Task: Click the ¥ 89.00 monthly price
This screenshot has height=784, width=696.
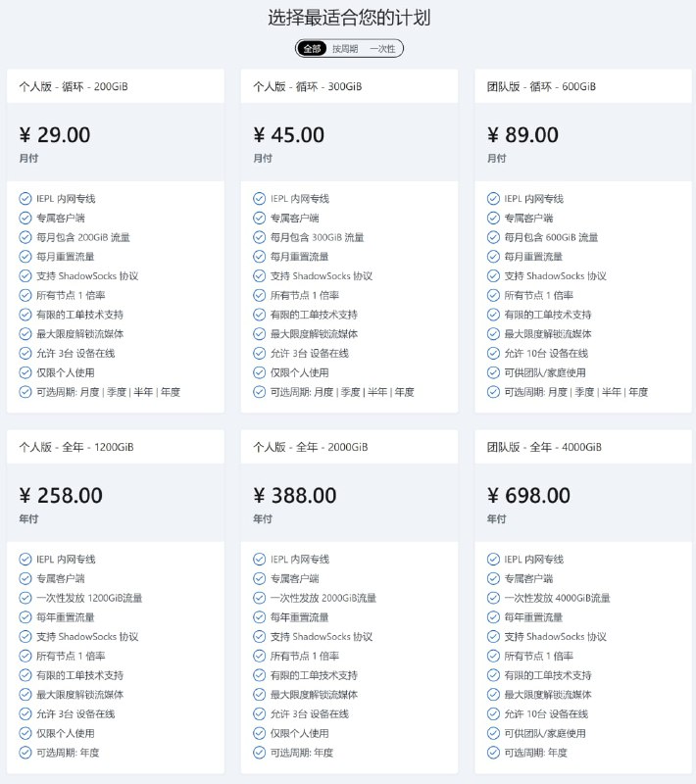Action: [x=523, y=135]
